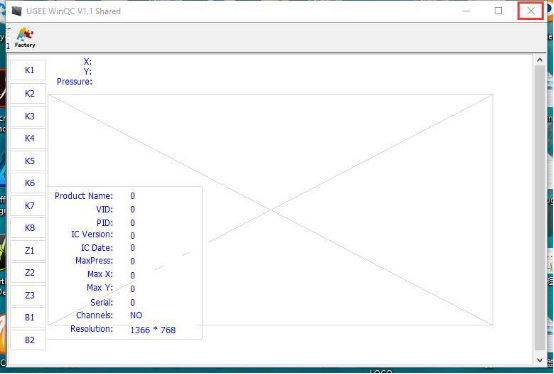554x374 pixels.
Task: Select the Z2 button
Action: click(x=28, y=273)
